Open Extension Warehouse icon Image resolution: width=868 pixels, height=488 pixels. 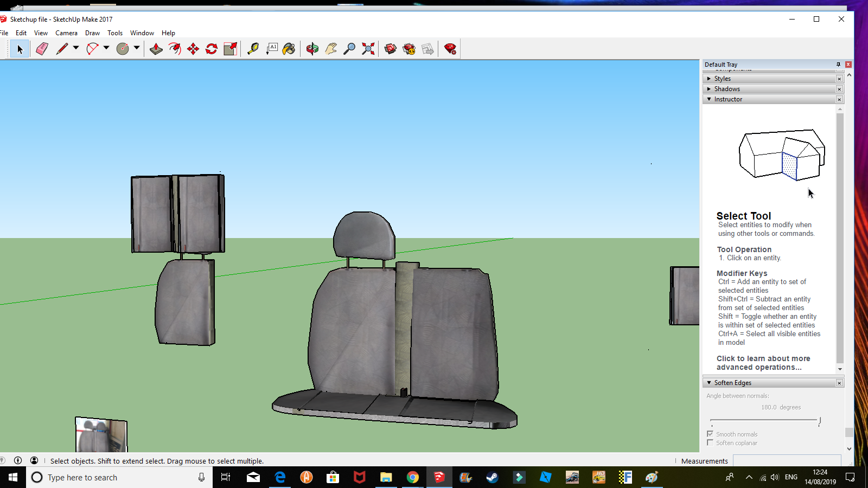tap(409, 49)
